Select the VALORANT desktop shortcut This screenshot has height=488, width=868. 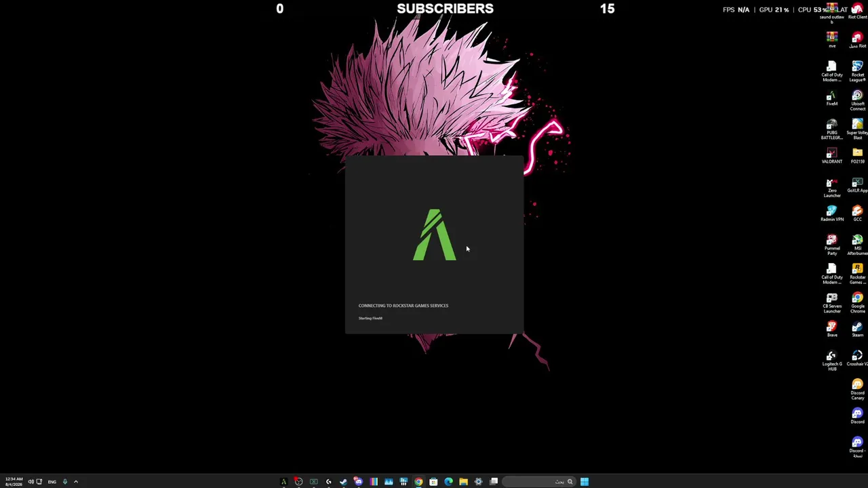pos(832,157)
